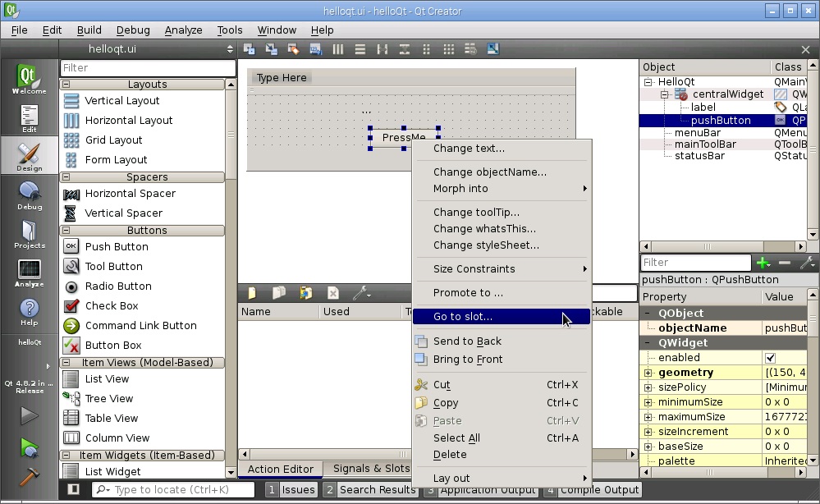Click the green plus add property icon
Screen dimensions: 820x504
(x=763, y=263)
